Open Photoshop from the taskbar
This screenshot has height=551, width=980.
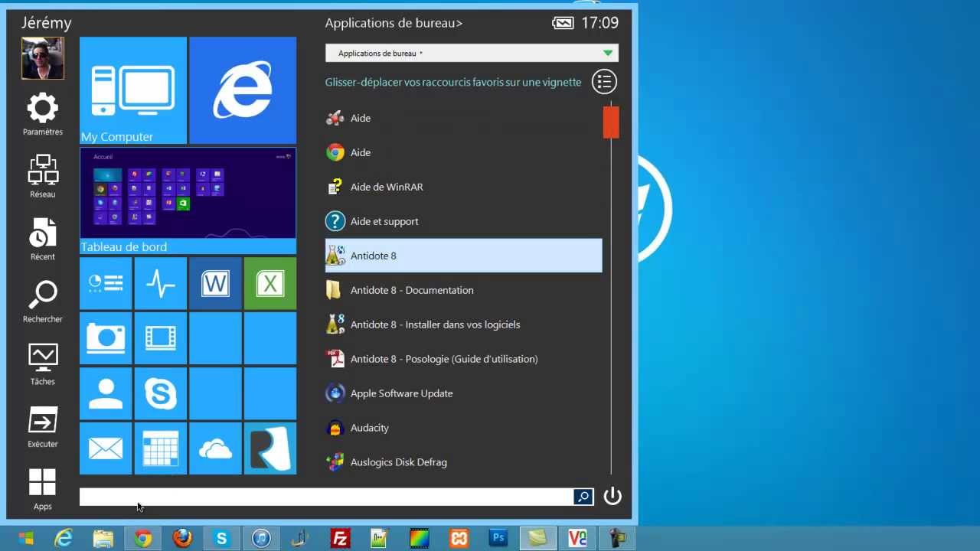[498, 539]
